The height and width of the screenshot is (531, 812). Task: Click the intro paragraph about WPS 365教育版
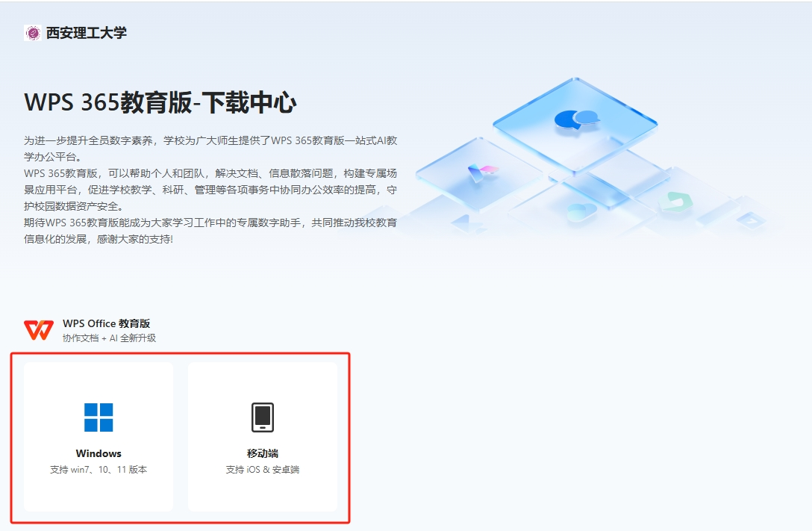coord(210,190)
